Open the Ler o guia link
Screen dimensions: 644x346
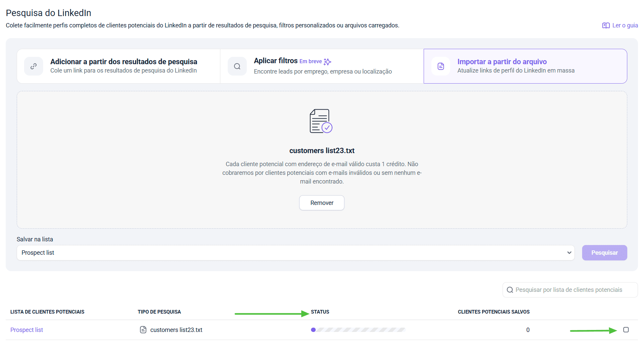[x=625, y=25]
